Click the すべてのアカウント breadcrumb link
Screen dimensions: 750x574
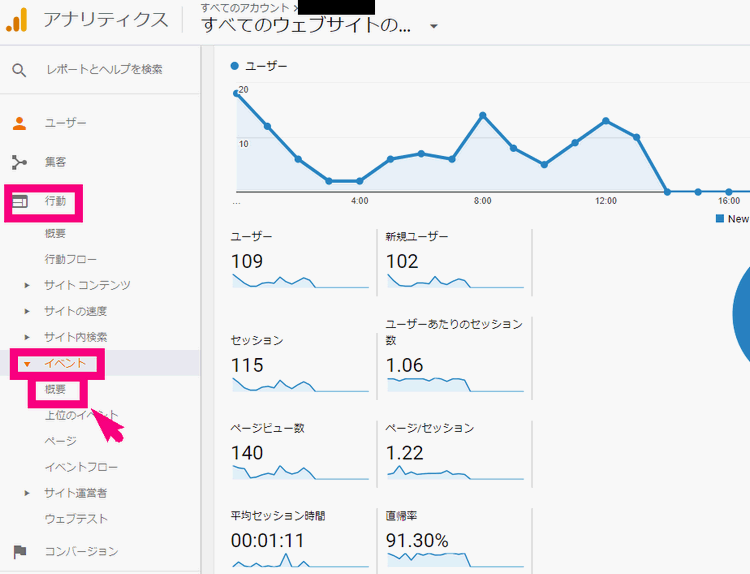tap(245, 8)
